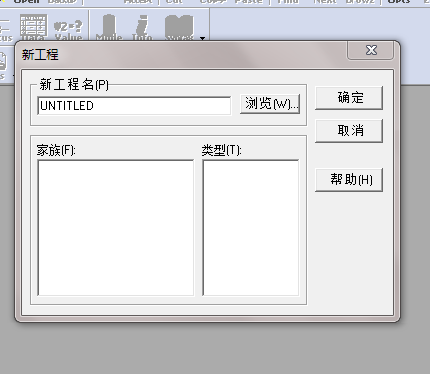Cancel the dialog with 取消

349,130
